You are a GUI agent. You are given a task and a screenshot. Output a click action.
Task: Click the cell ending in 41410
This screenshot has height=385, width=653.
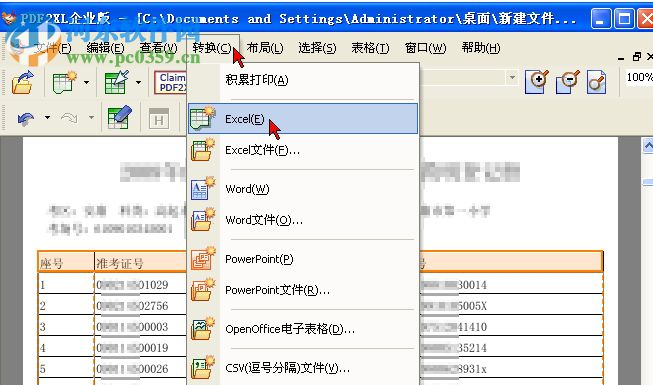[511, 326]
